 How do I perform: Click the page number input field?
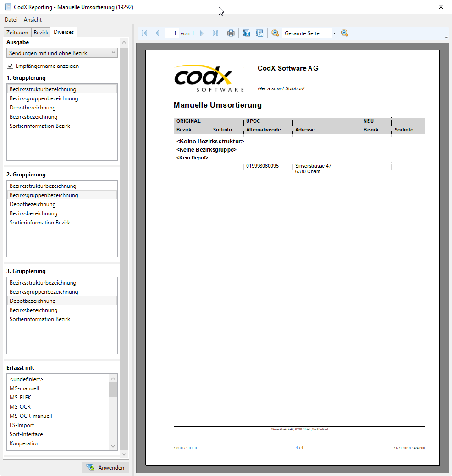[171, 33]
